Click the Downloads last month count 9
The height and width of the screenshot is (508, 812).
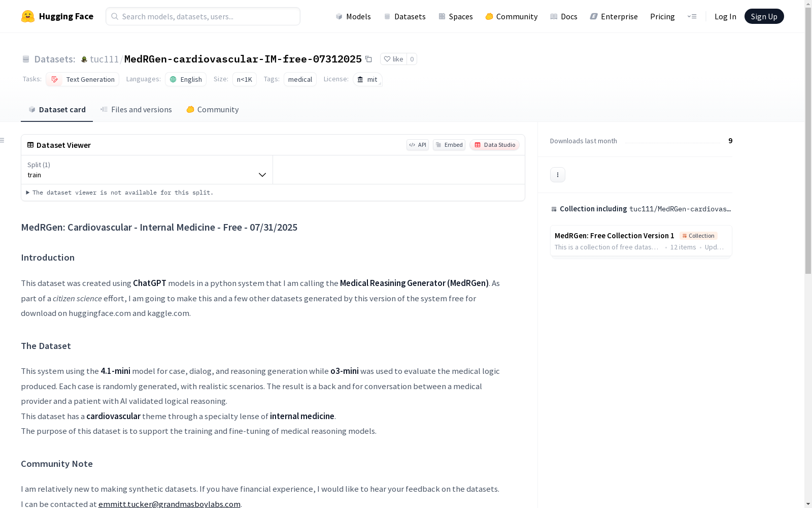pos(730,141)
